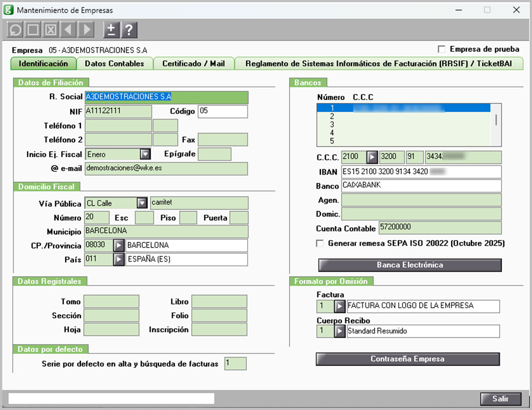532x410 pixels.
Task: Focus the e-mail input field
Action: (166, 169)
